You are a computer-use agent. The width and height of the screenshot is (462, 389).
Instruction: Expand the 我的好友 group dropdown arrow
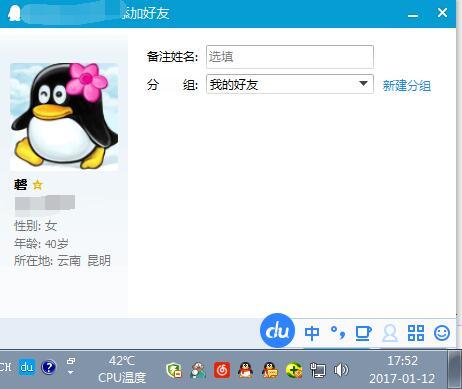(363, 84)
